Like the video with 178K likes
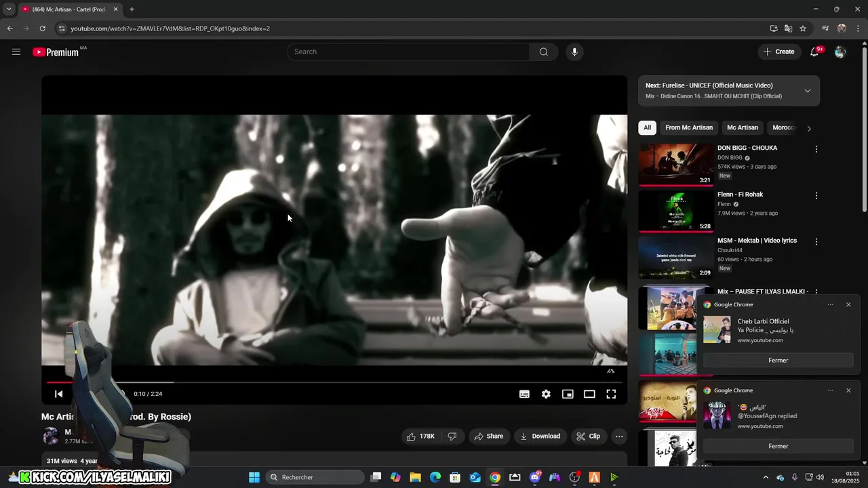 click(x=420, y=436)
